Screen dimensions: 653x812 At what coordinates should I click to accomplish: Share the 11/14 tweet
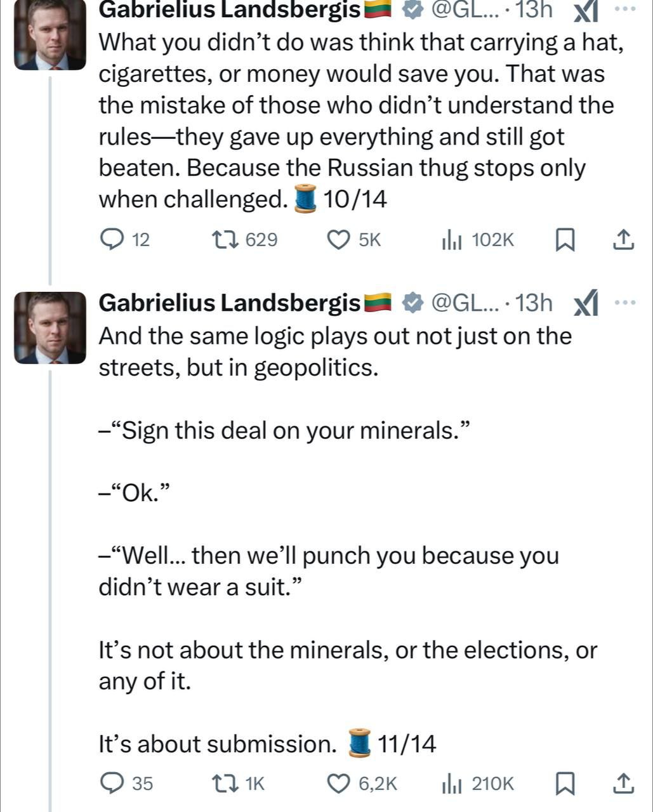(623, 783)
